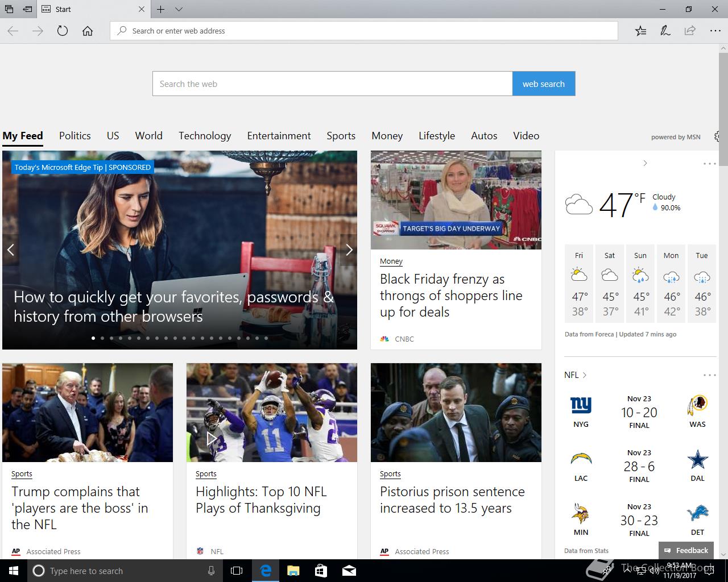Refresh the page with reload icon

(63, 31)
